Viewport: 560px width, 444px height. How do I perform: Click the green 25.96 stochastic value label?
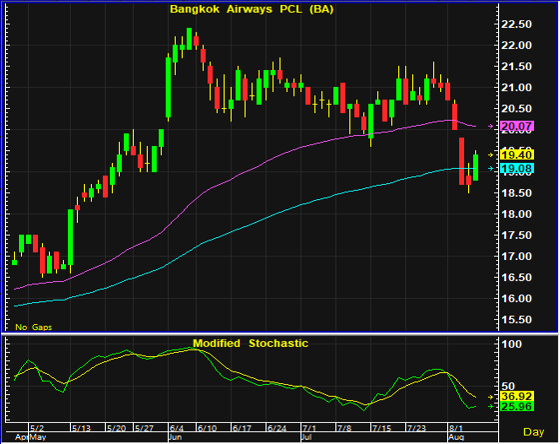pyautogui.click(x=517, y=406)
